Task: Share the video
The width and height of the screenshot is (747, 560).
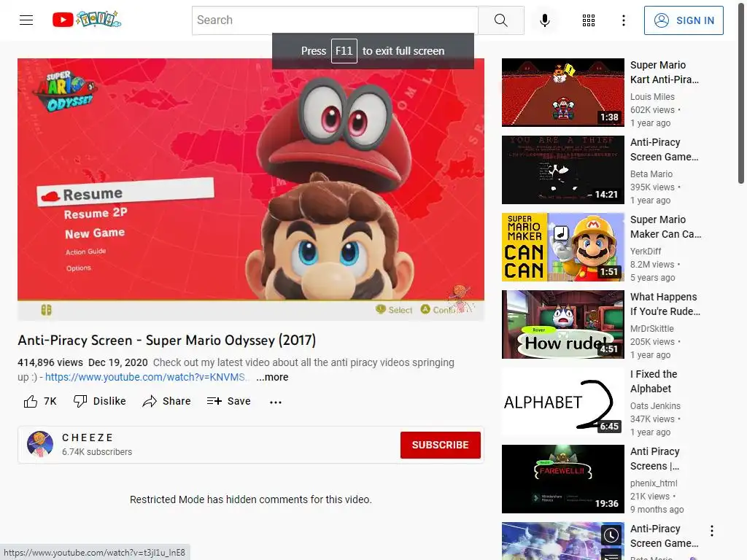Action: pyautogui.click(x=167, y=401)
